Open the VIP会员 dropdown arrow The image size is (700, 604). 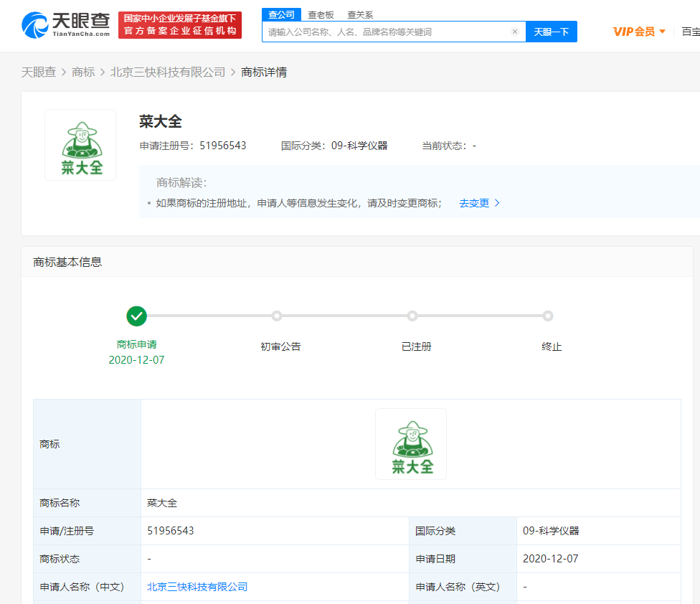click(x=663, y=32)
